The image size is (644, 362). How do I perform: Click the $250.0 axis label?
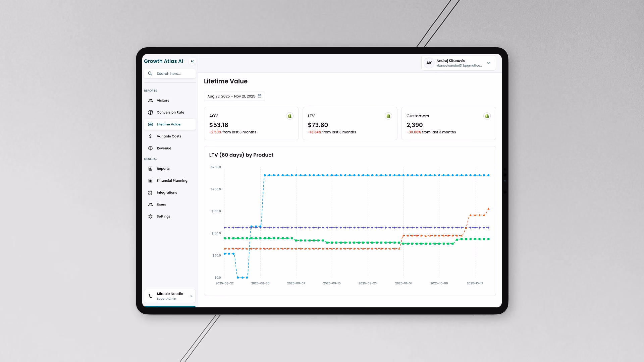pos(216,167)
